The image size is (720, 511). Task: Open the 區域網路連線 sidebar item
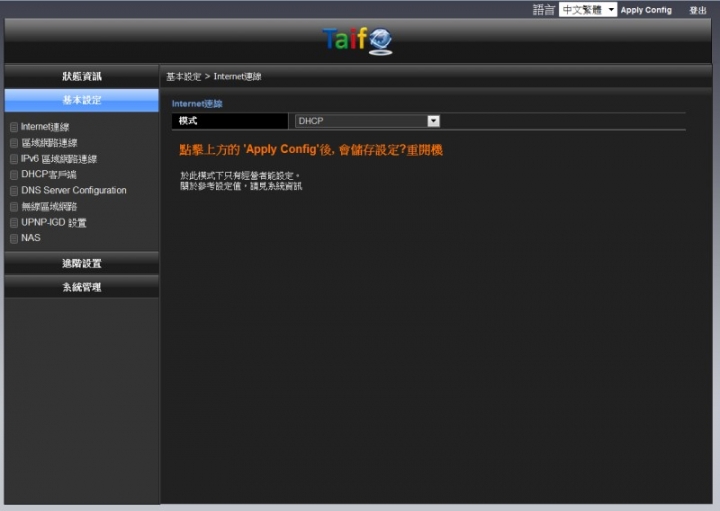click(x=50, y=143)
